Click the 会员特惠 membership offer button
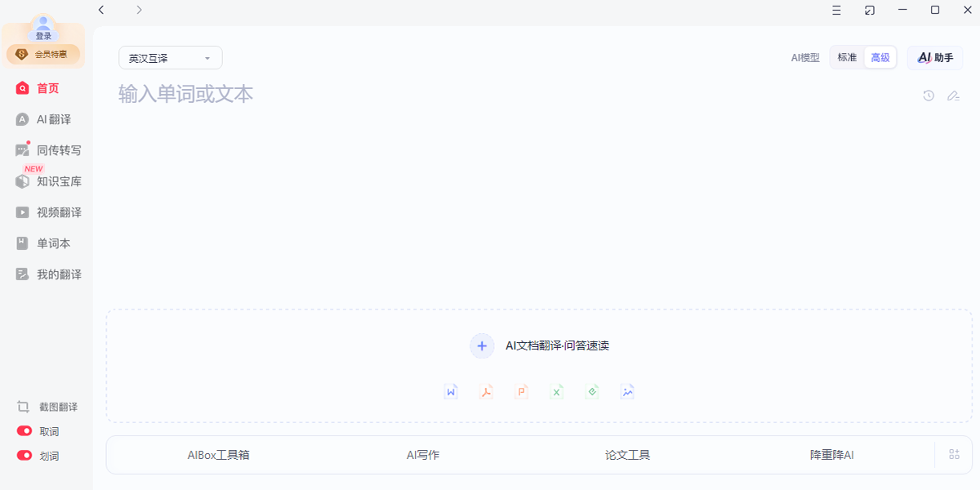 43,55
